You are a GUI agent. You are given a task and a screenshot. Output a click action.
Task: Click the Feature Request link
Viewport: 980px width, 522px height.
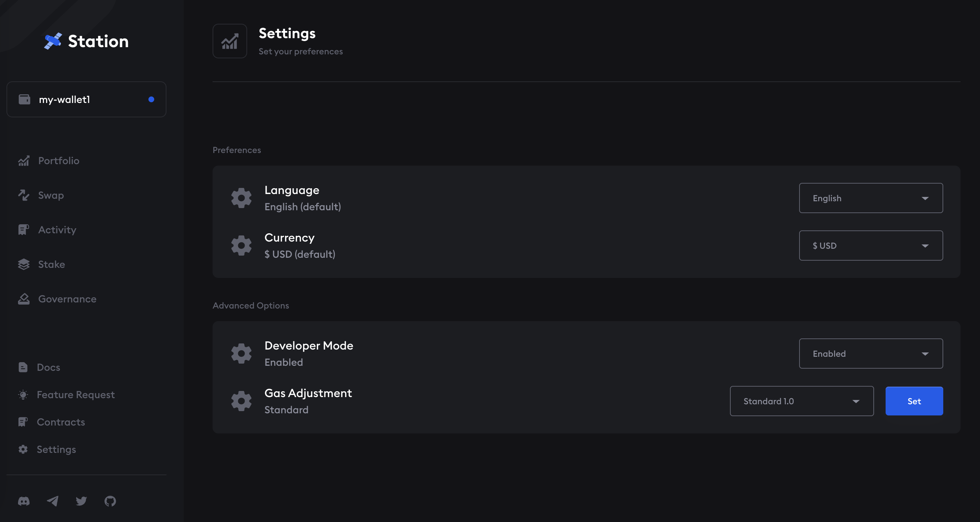tap(76, 394)
